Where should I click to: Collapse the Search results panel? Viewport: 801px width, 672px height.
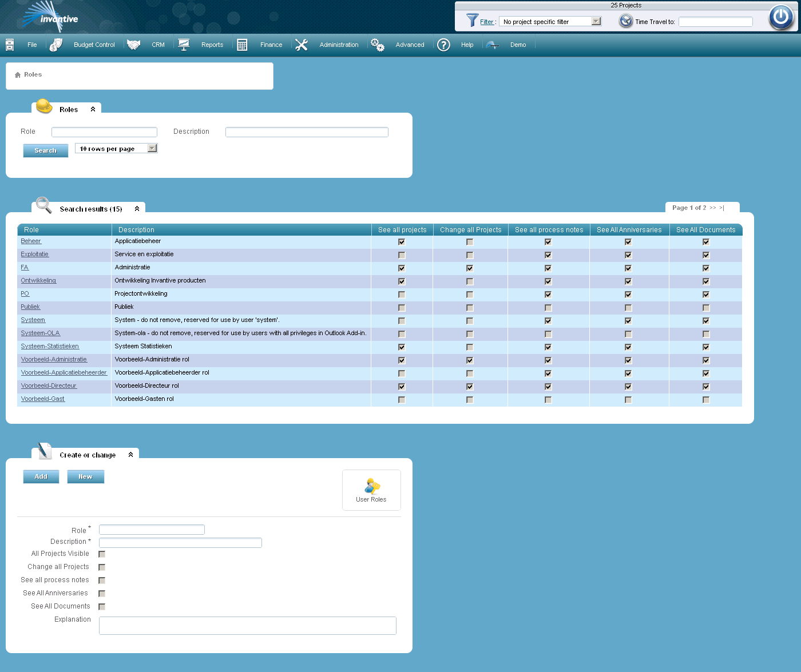coord(137,209)
